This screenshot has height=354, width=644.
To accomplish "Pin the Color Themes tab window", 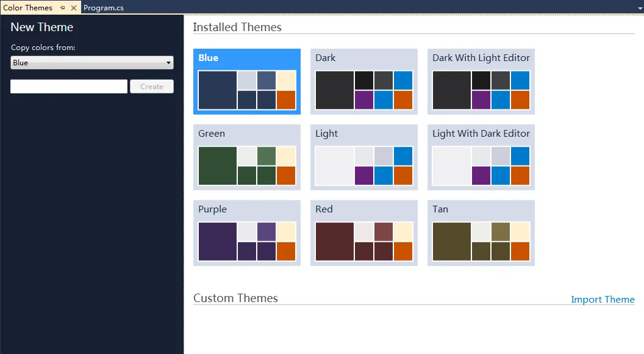I will (63, 8).
